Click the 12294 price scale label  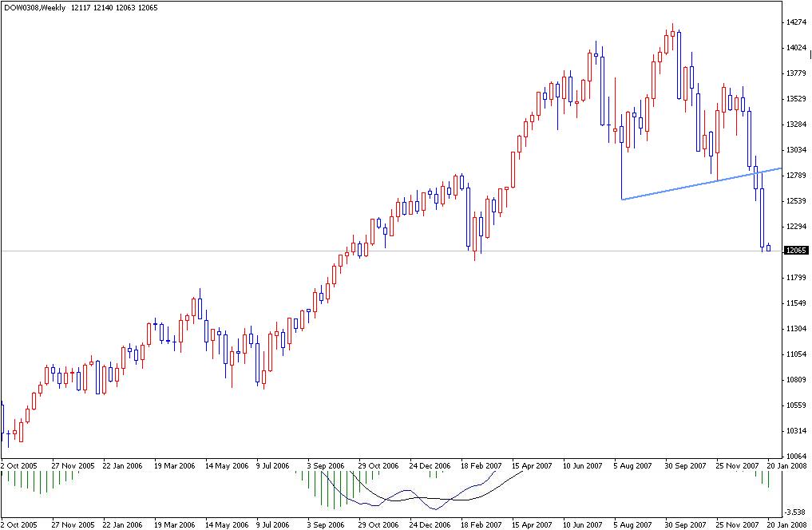coord(796,226)
